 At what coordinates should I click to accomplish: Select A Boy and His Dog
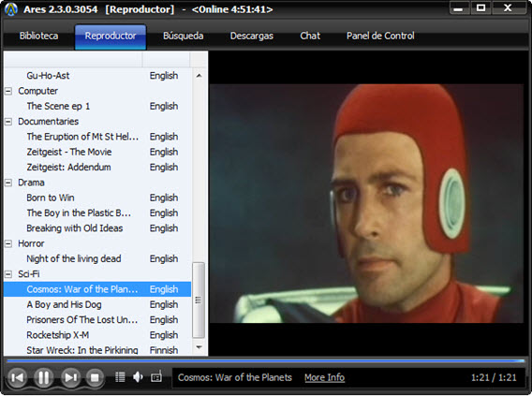click(97, 304)
